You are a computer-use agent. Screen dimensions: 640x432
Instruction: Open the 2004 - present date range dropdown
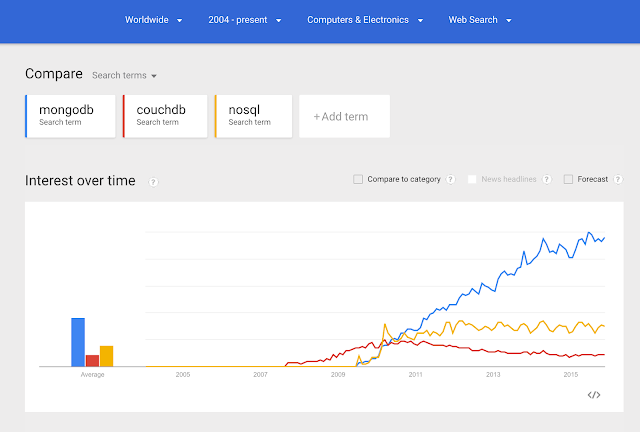245,20
